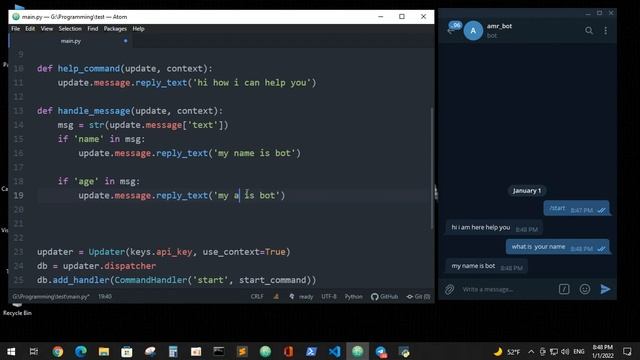Click the Atom editor vertical scrollbar
The image size is (640, 360).
tap(432, 167)
